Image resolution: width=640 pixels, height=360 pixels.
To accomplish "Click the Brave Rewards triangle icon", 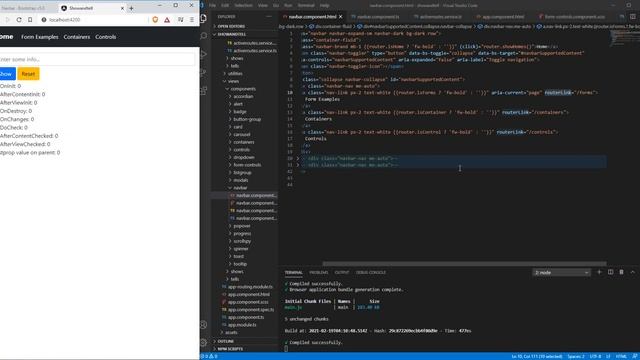I will 167,20.
